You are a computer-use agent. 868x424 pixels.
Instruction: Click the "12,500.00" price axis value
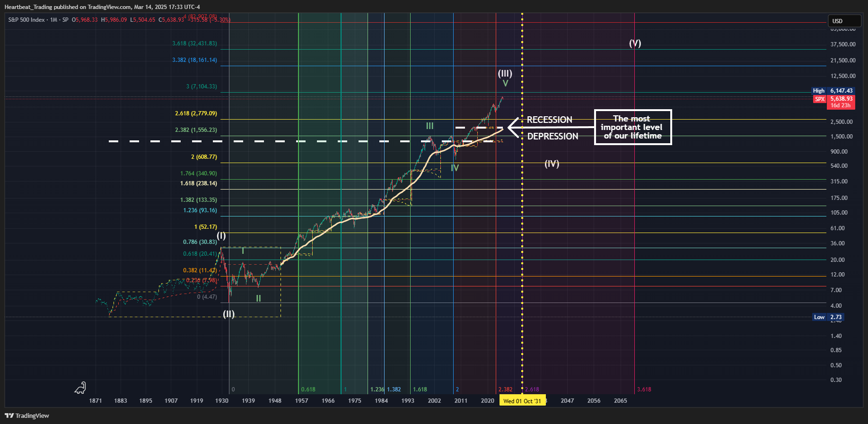click(843, 76)
